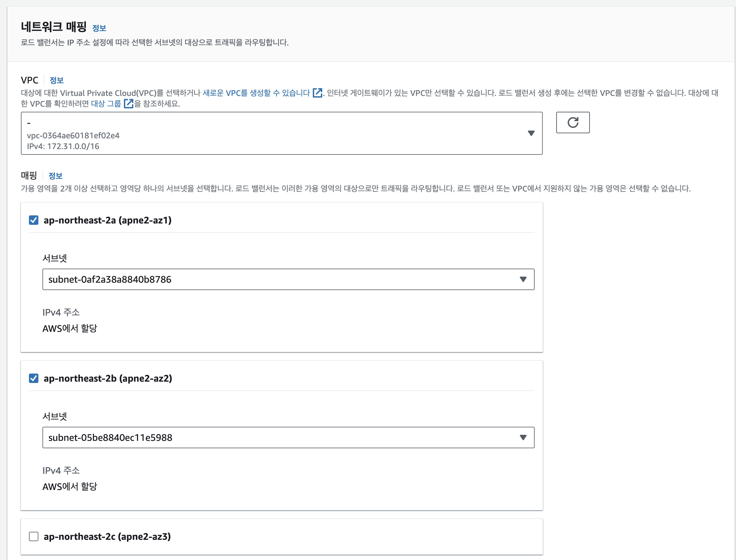This screenshot has height=560, width=736.
Task: Click ap-northeast-2a (apne2-az1) label text
Action: 108,220
